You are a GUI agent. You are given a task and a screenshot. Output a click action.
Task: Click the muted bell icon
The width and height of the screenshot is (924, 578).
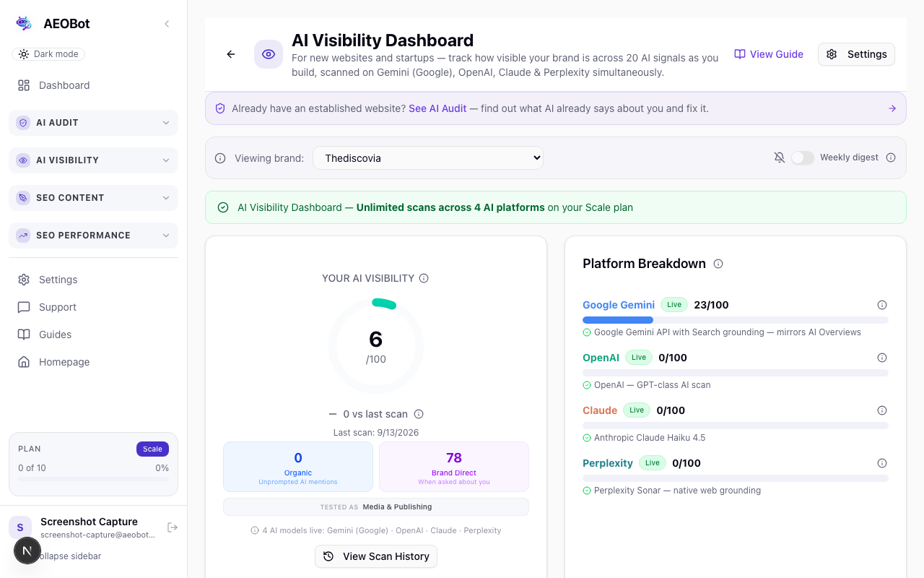(x=780, y=158)
